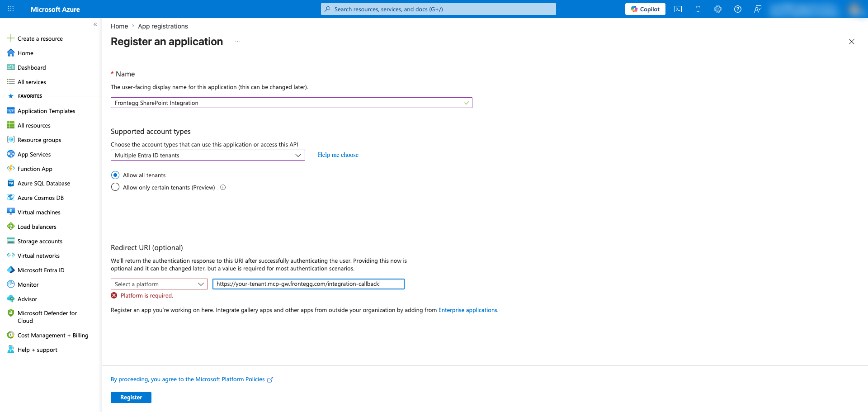Open Microsoft Entra ID in sidebar
Image resolution: width=868 pixels, height=412 pixels.
click(x=41, y=270)
